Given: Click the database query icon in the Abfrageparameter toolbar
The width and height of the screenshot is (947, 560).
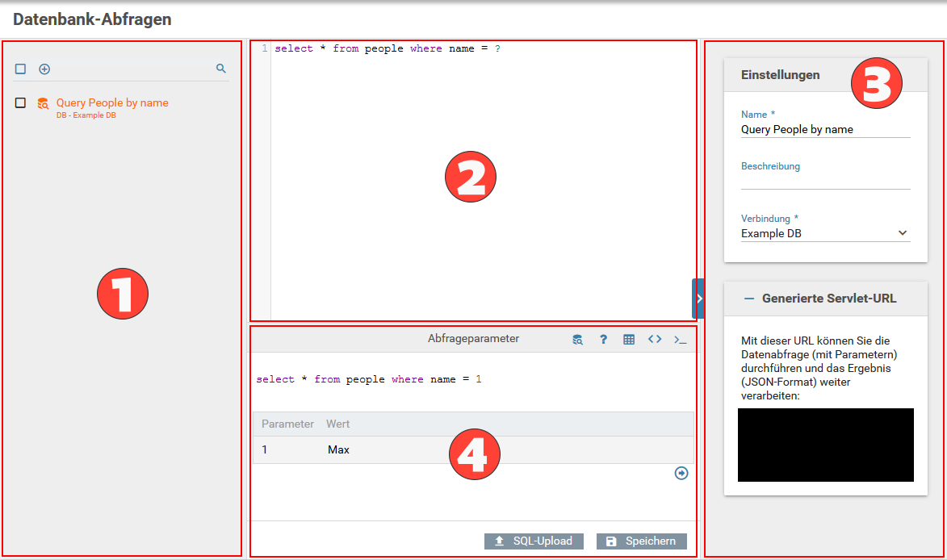Looking at the screenshot, I should [577, 340].
